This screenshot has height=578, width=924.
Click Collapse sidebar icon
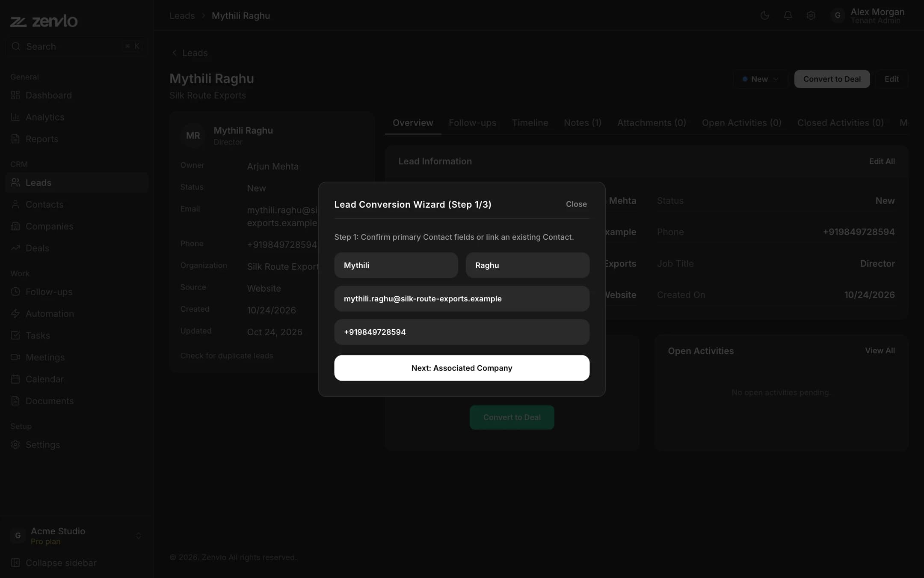15,563
